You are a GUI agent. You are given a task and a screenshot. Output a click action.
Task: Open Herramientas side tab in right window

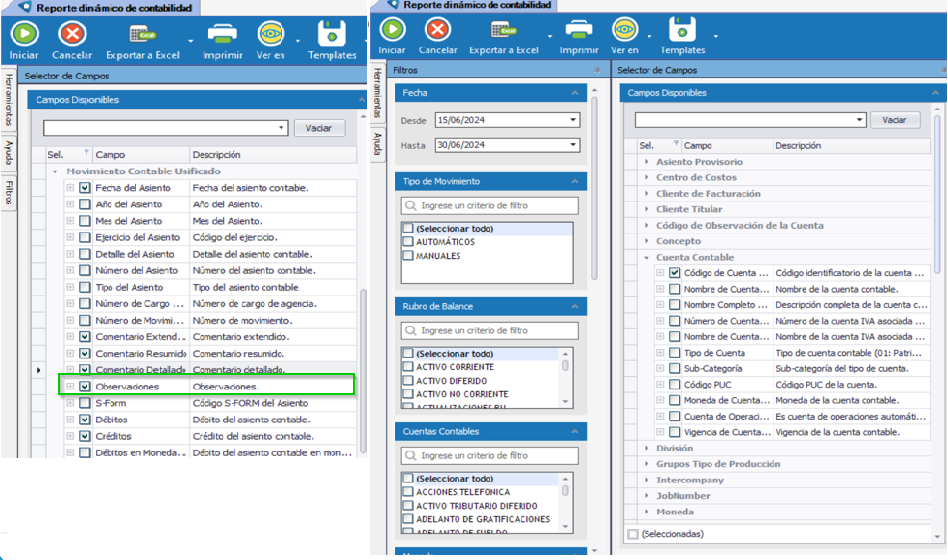pyautogui.click(x=377, y=93)
